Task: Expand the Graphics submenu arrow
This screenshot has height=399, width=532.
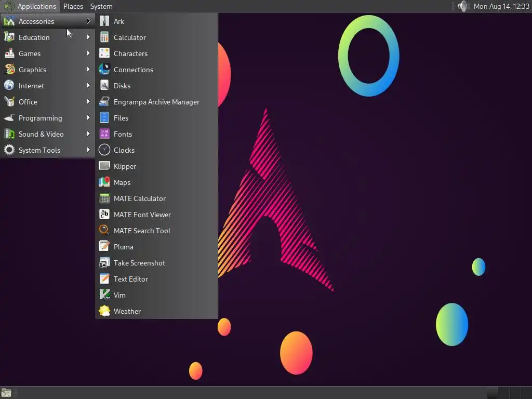Action: [x=88, y=69]
